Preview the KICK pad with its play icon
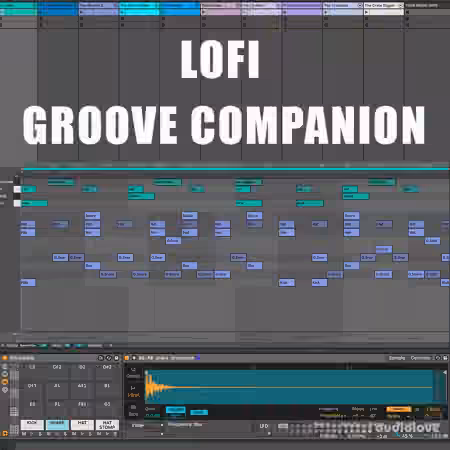This screenshot has height=450, width=450. coord(32,434)
